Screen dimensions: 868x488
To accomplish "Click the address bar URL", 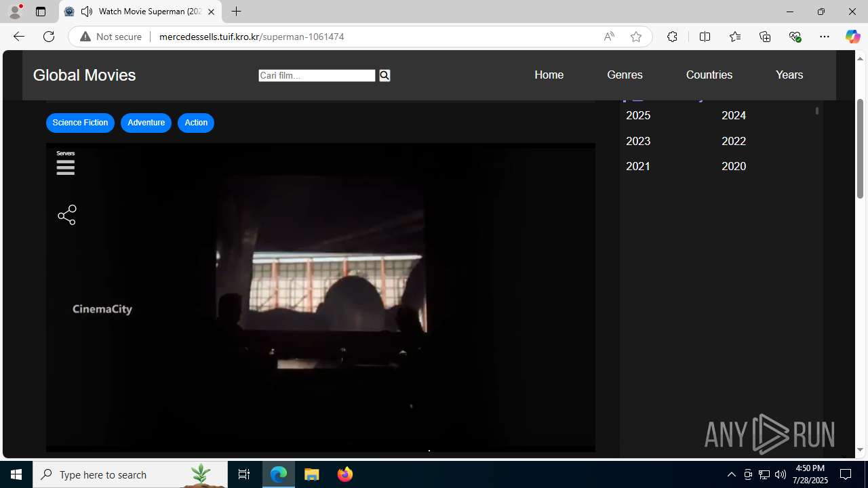I will (252, 37).
